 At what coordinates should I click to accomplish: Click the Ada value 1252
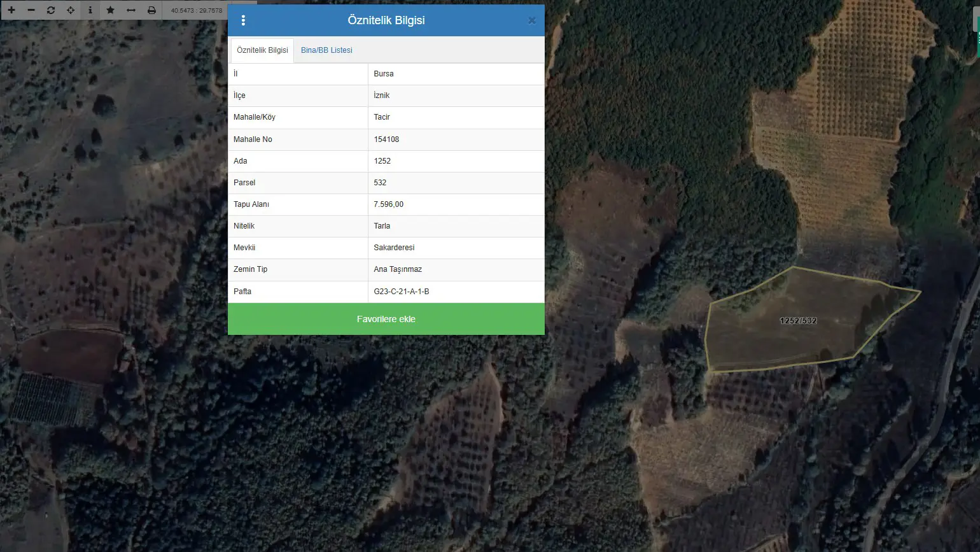382,161
